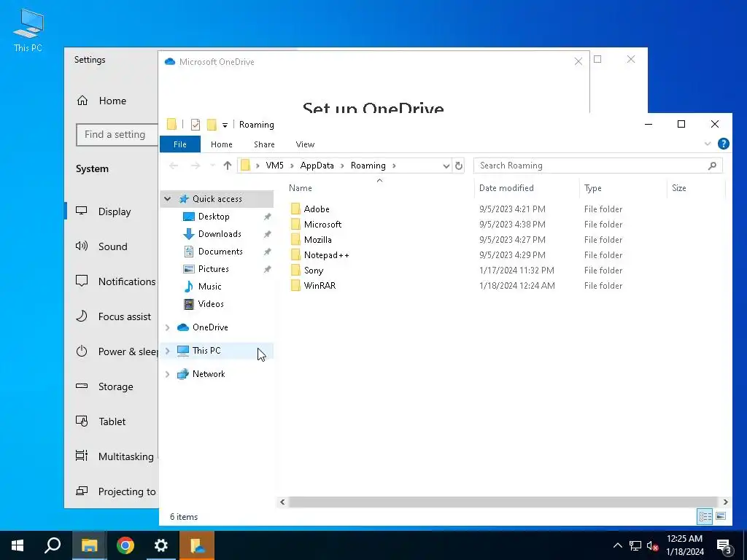The height and width of the screenshot is (560, 747).
Task: Open the Windows Start menu
Action: pyautogui.click(x=18, y=545)
